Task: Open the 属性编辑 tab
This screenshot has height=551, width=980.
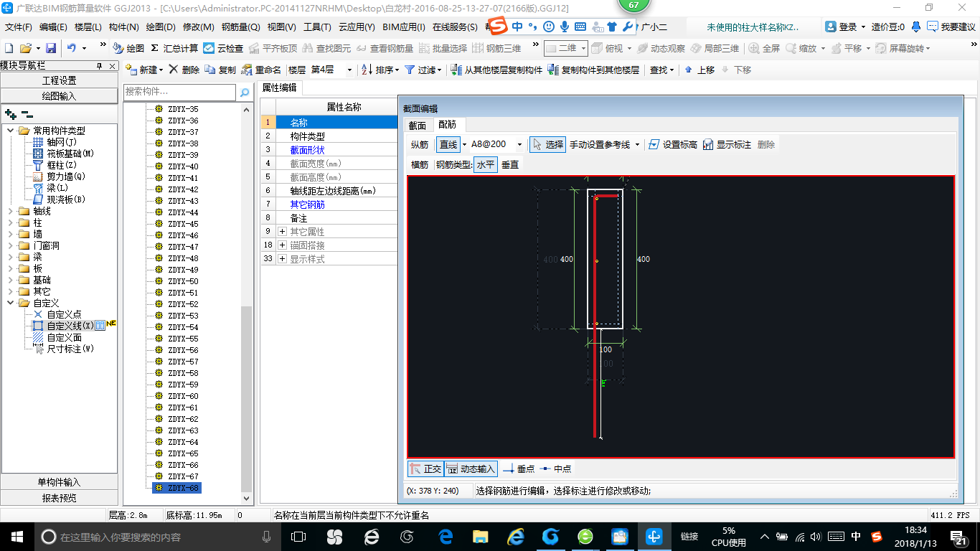Action: [x=279, y=88]
